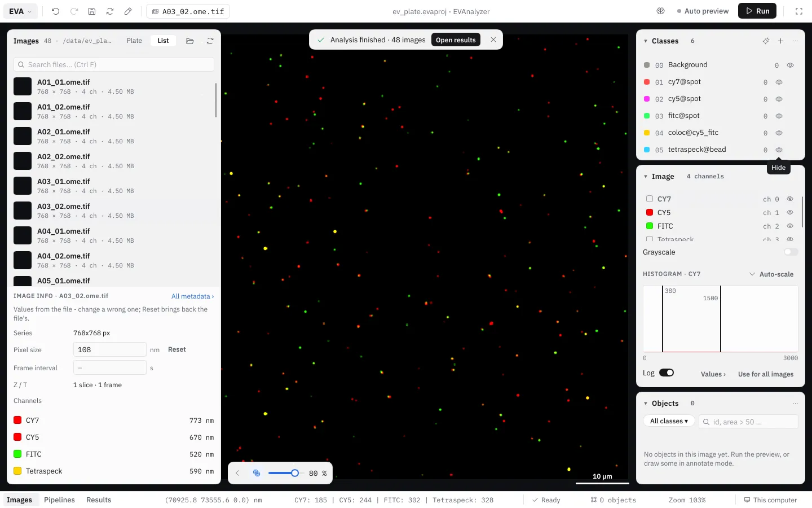Click Open results button

click(x=456, y=40)
